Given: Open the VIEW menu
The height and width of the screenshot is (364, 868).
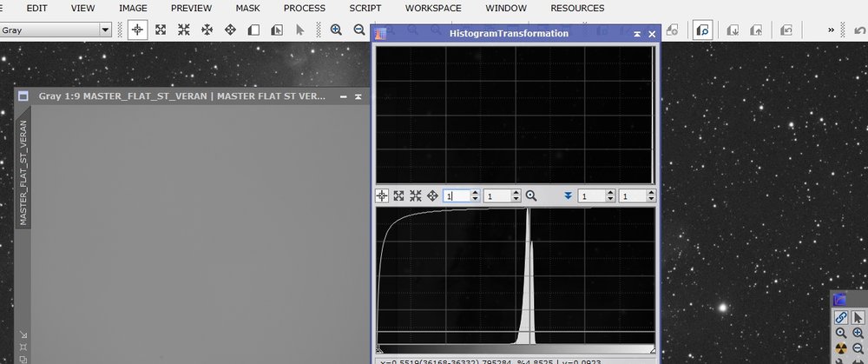Looking at the screenshot, I should [83, 9].
